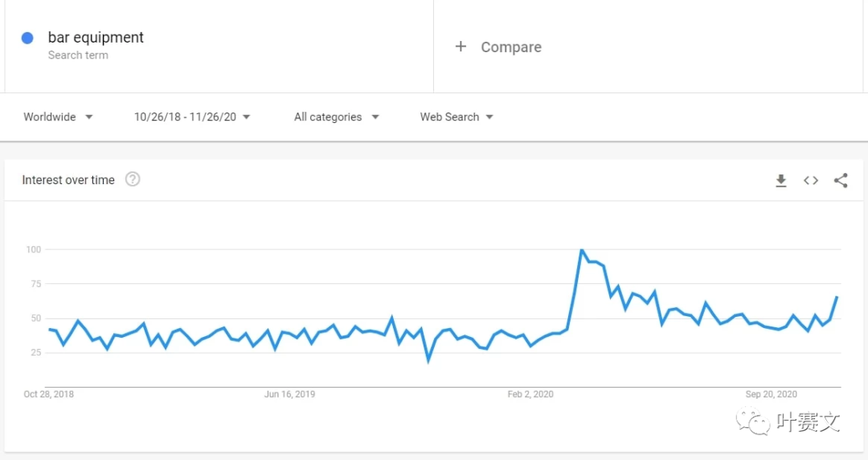Edit the bar equipment search term
Viewport: 868px width, 460px height.
(x=96, y=38)
